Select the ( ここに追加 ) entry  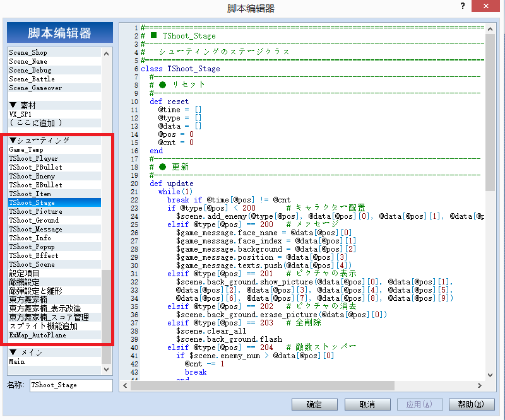54,123
